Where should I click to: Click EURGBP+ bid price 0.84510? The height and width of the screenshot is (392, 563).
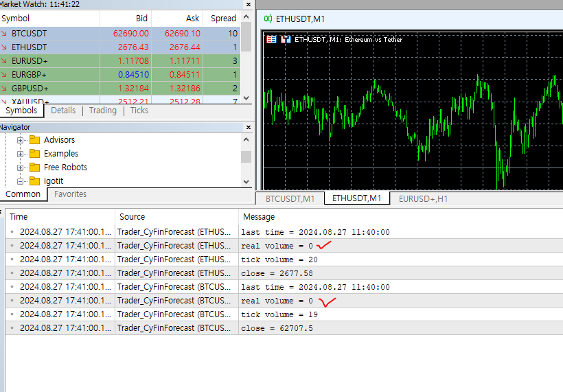click(x=133, y=75)
